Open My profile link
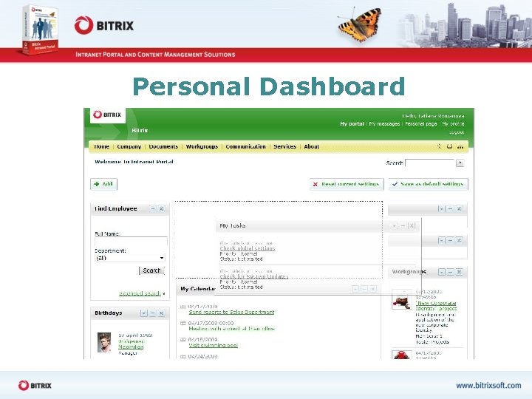532x399 pixels. pyautogui.click(x=453, y=124)
